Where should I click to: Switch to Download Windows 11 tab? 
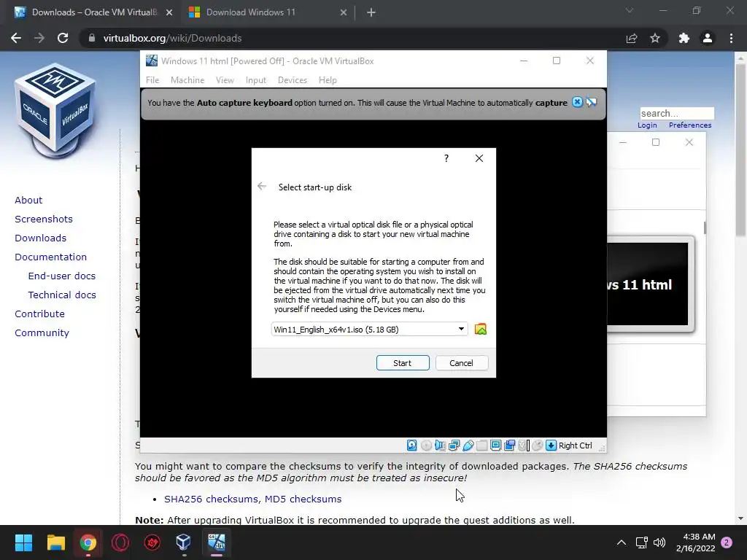267,12
